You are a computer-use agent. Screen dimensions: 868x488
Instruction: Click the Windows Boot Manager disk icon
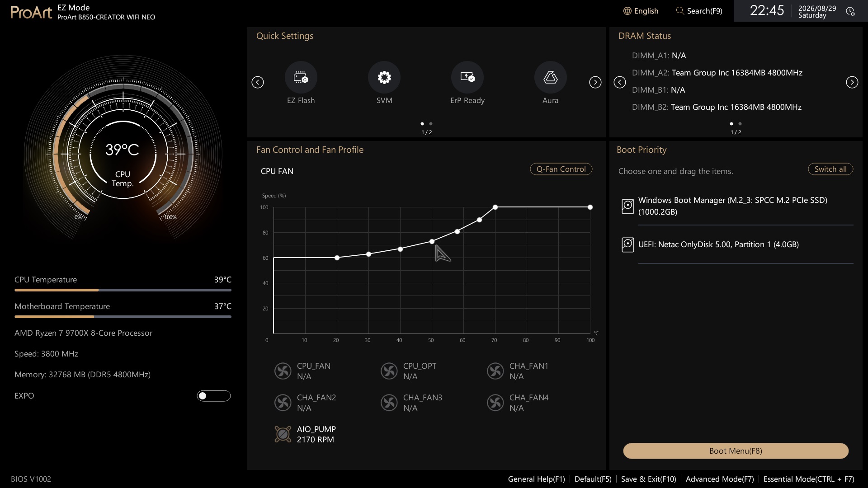tap(627, 206)
